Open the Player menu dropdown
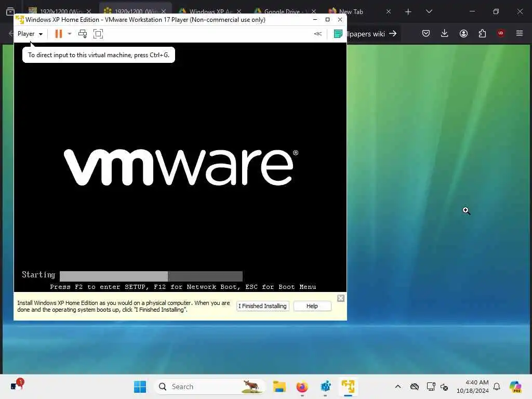Image resolution: width=532 pixels, height=399 pixels. 30,34
